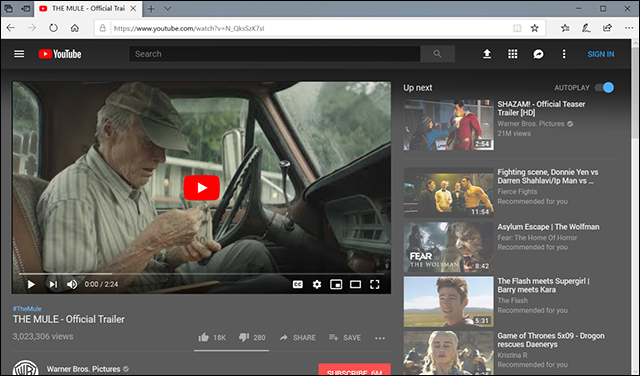The height and width of the screenshot is (376, 640).
Task: Click the red SUBSCRIBE button
Action: pos(354,370)
